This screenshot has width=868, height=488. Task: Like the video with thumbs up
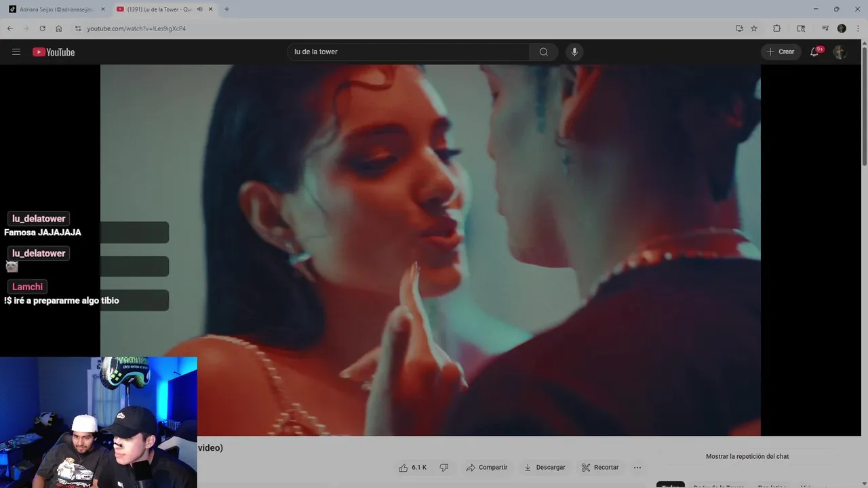tap(403, 468)
